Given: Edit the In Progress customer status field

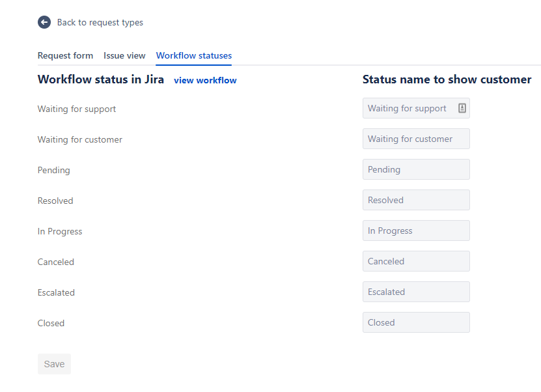Looking at the screenshot, I should pos(416,231).
